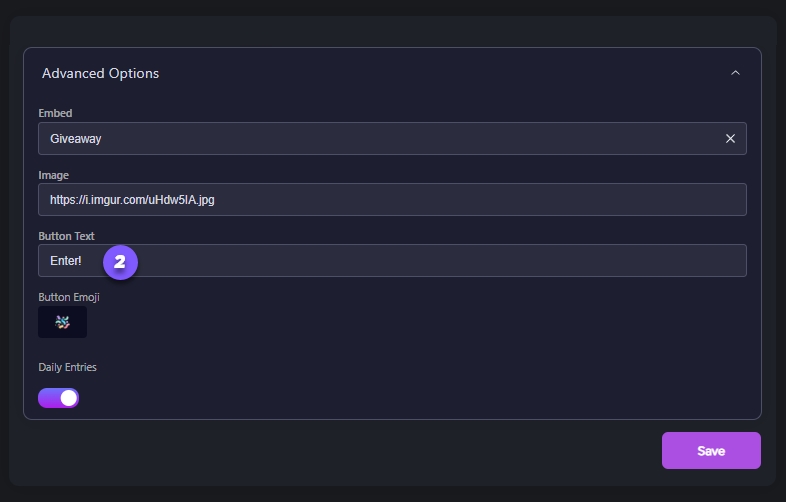Disable the Daily Entries toggle switch
The image size is (786, 502).
pos(58,398)
